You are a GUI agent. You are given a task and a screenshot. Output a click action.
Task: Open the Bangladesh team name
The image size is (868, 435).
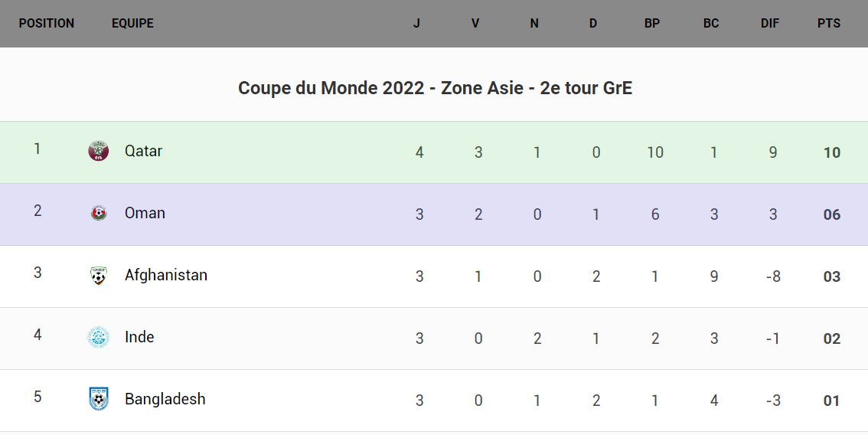point(165,399)
